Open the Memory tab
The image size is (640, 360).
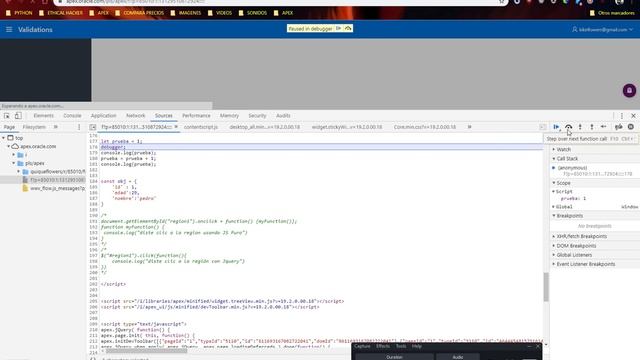pyautogui.click(x=229, y=116)
